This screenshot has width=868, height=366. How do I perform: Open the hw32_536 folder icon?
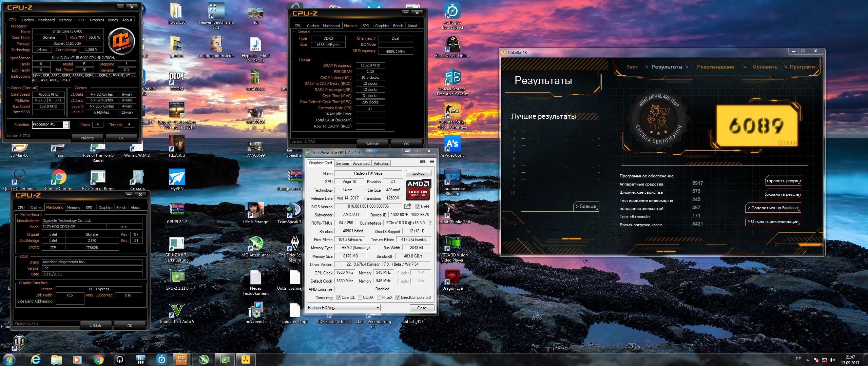click(177, 14)
